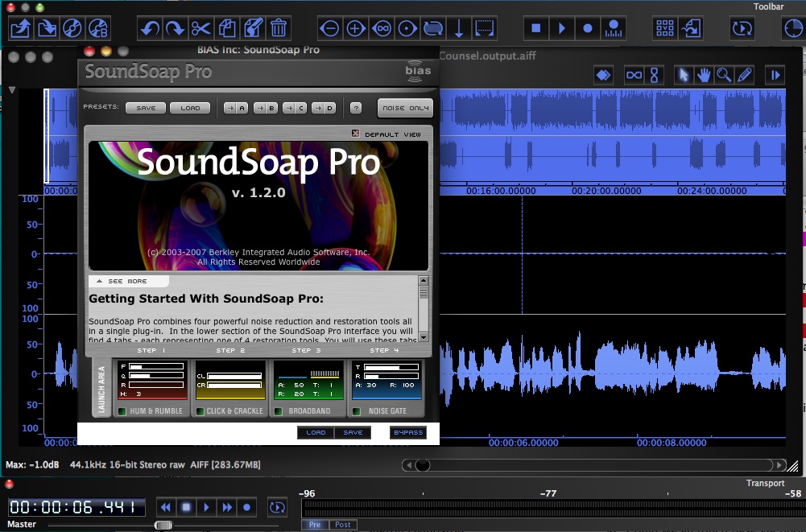Click the first icon in the top toolbar

coord(21,28)
